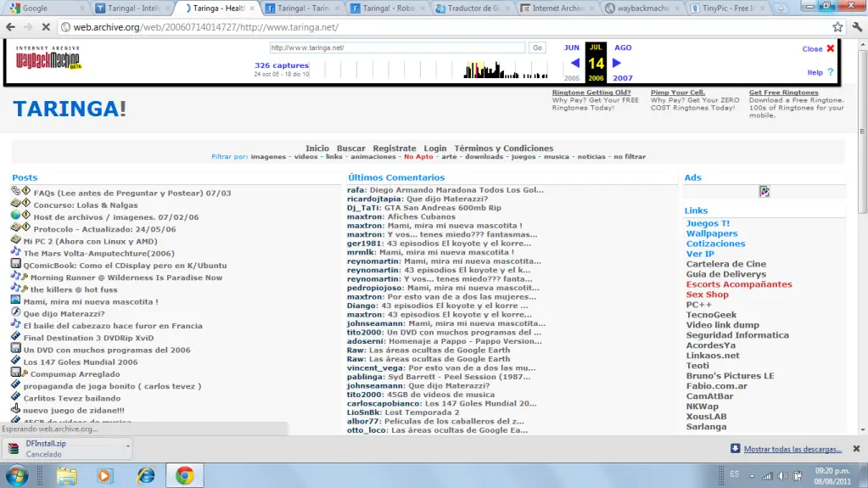The width and height of the screenshot is (868, 488).
Task: Open TecnoGeek link
Action: [x=711, y=315]
